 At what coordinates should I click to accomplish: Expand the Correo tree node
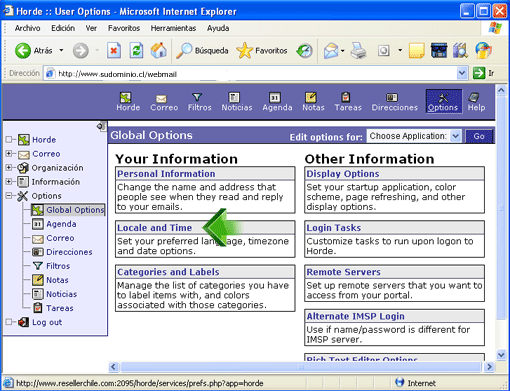9,154
